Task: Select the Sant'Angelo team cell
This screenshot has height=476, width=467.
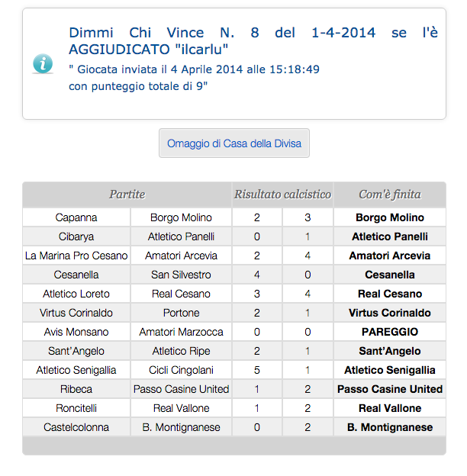Action: click(x=76, y=351)
